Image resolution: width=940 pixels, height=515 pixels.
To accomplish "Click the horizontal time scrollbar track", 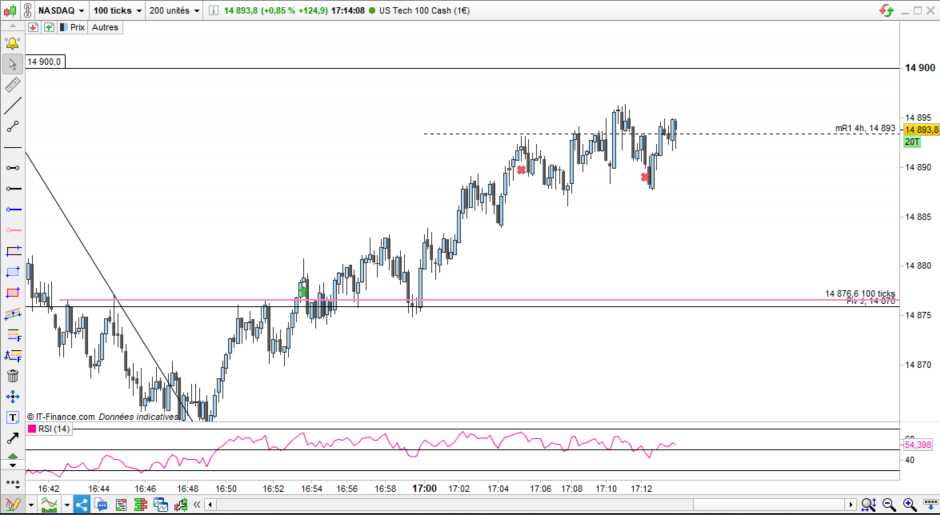I will click(x=530, y=504).
